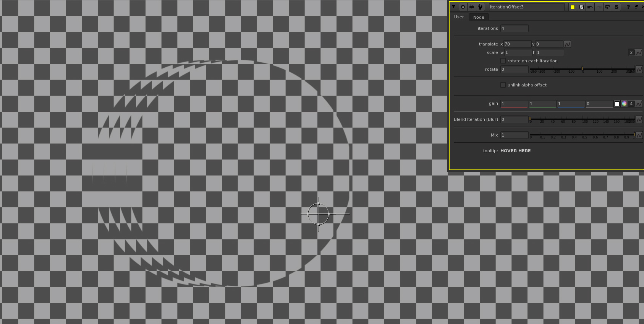Open animation menu for rotate
Image resolution: width=644 pixels, height=324 pixels.
click(639, 69)
